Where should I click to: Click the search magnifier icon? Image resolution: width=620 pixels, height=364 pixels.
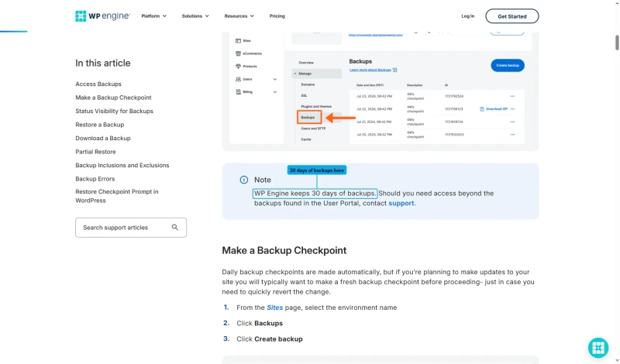tap(175, 227)
